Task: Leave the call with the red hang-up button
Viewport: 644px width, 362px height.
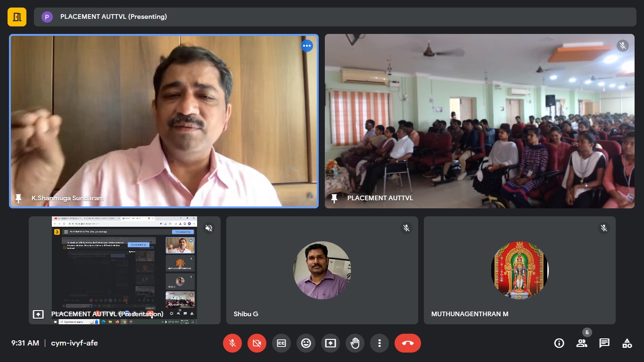Action: (408, 343)
